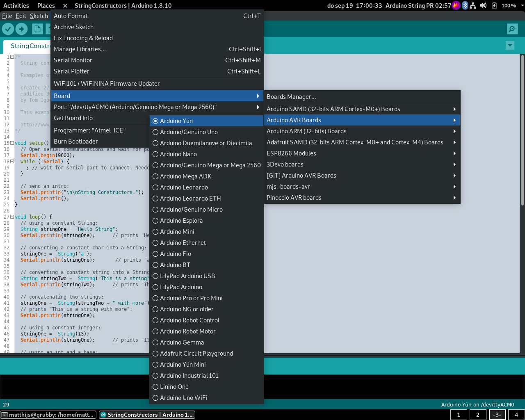The height and width of the screenshot is (420, 525).
Task: Expand Arduino AVR Boards submenu
Action: click(x=362, y=120)
